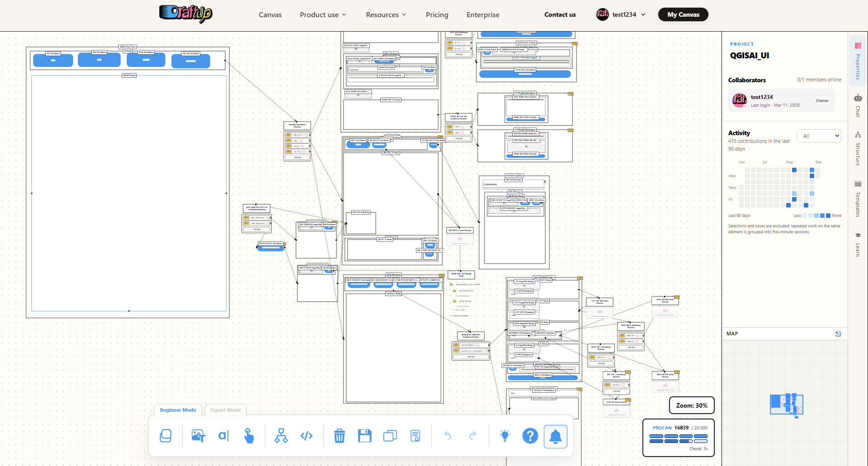Click the minimap viewport thumbnail
Viewport: 868px width, 466px height.
tap(787, 405)
